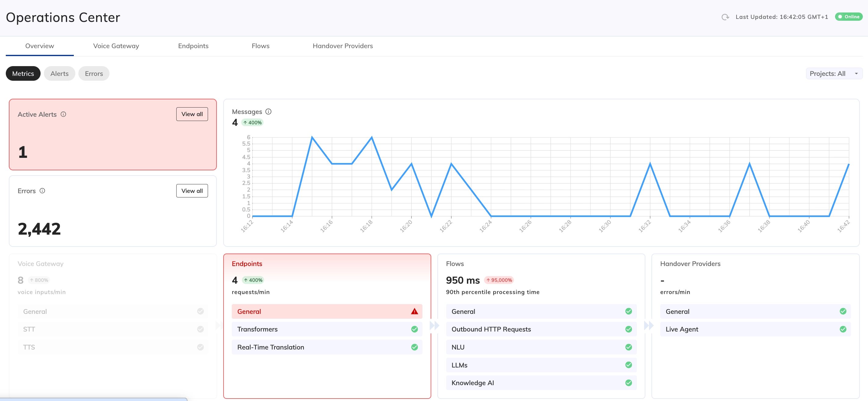Click the 800% badge in Voice Gateway card
This screenshot has width=868, height=401.
tap(39, 280)
